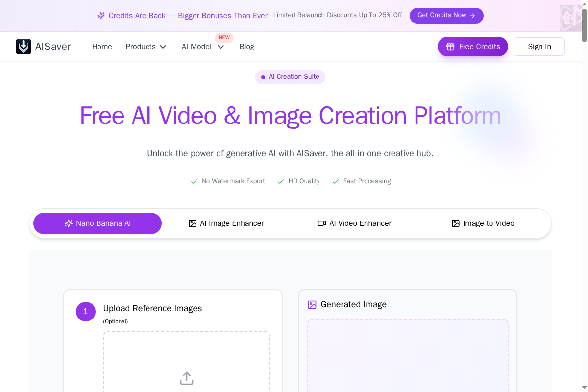Expand the Products dropdown menu
The width and height of the screenshot is (588, 392).
(x=146, y=47)
